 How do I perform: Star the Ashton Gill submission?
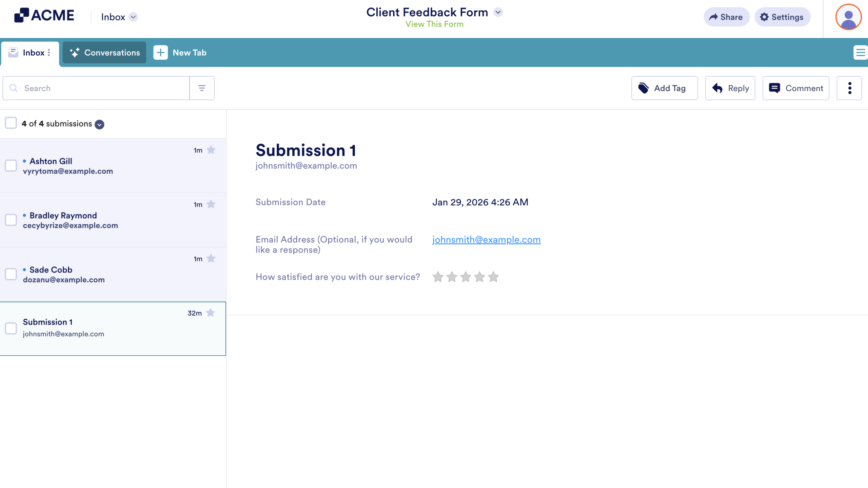point(211,150)
